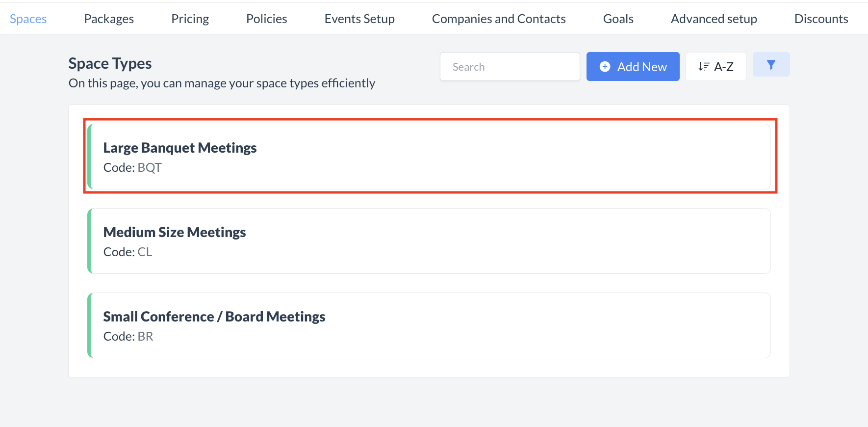Screen dimensions: 868x427
Task: Click the BQT code text
Action: (x=150, y=168)
